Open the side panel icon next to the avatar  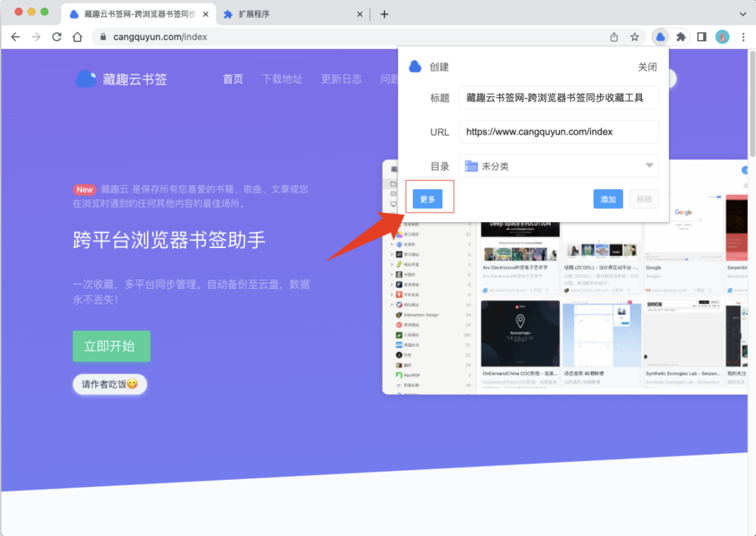[701, 36]
